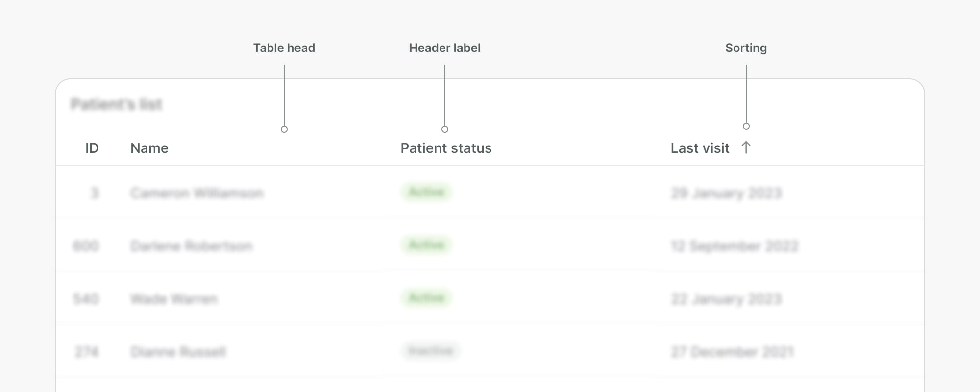The height and width of the screenshot is (392, 980).
Task: Click the marker dot above Patient status
Action: coord(445,129)
